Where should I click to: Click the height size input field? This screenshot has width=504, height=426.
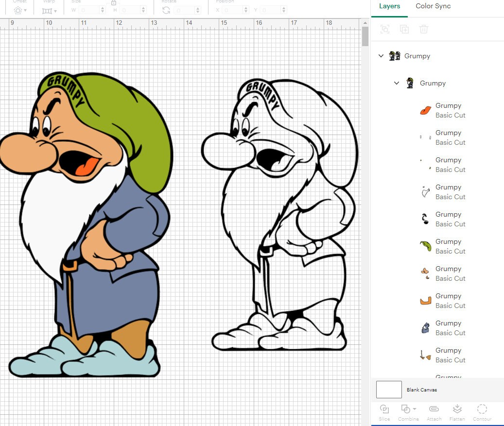(131, 10)
